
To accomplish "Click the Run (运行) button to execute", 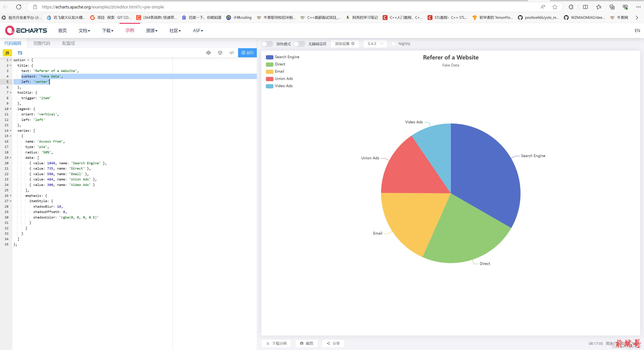I will coord(248,53).
